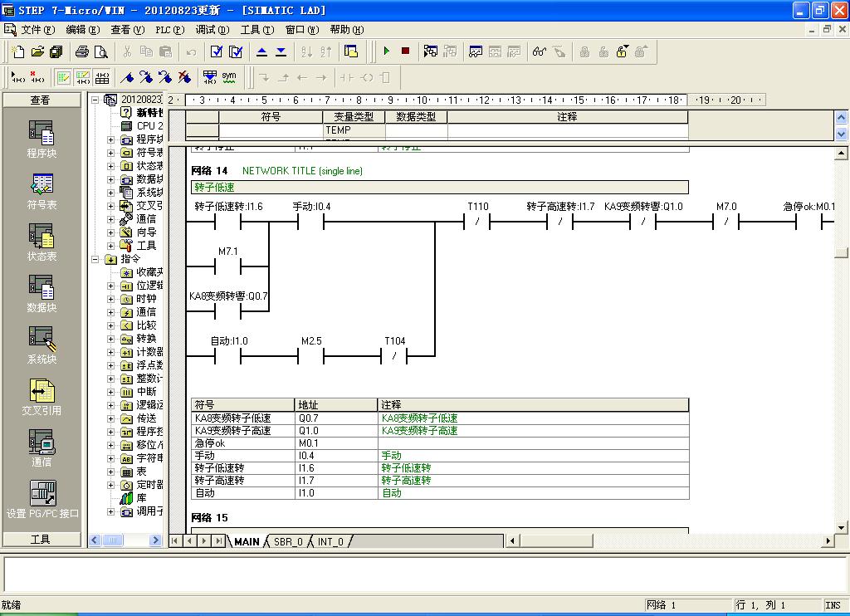Open 状态表 in the navigation bar
Viewport: 850px width, 616px height.
(42, 242)
